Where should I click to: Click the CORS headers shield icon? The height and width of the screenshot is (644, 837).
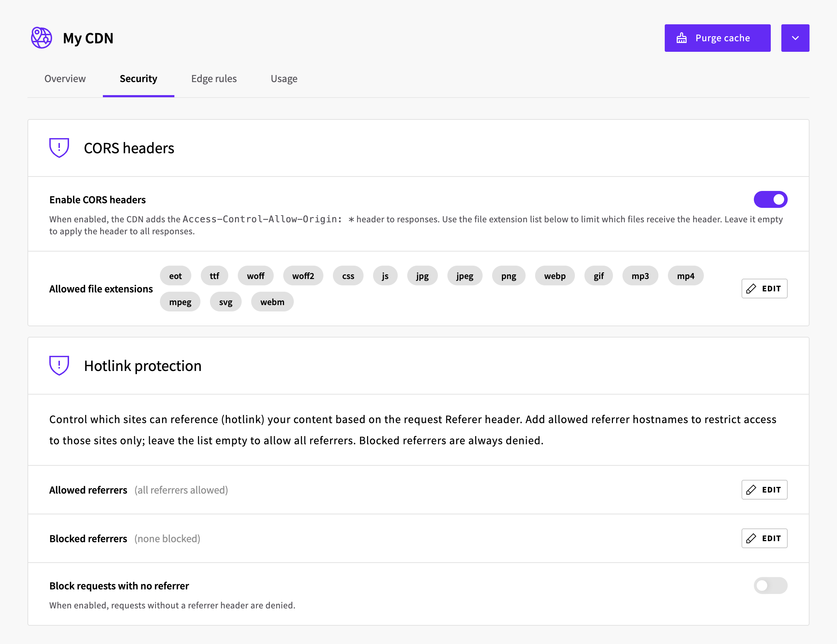pos(59,148)
